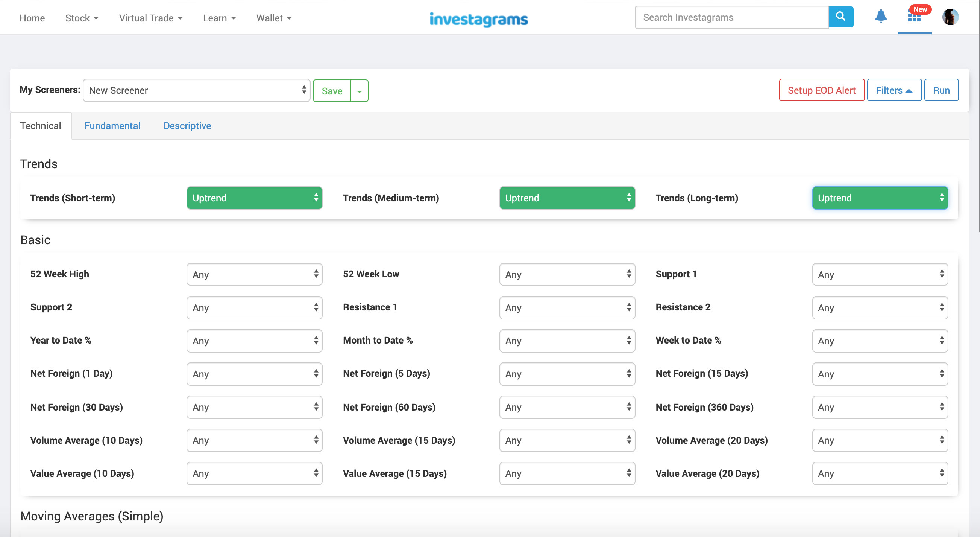Open the Resistance 1 dropdown
This screenshot has height=537, width=980.
pyautogui.click(x=567, y=307)
